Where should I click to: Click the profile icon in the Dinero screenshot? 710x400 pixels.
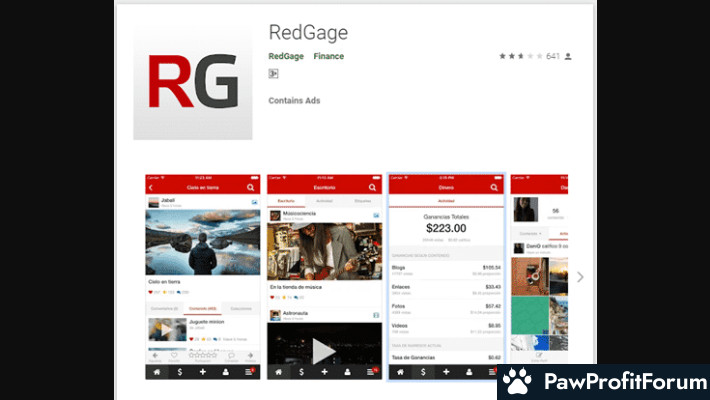coord(469,372)
